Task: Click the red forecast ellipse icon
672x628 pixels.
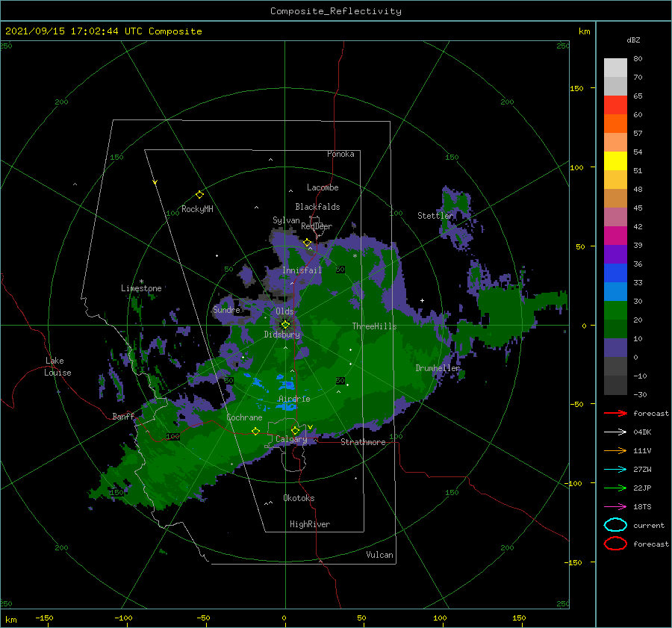Action: [615, 544]
